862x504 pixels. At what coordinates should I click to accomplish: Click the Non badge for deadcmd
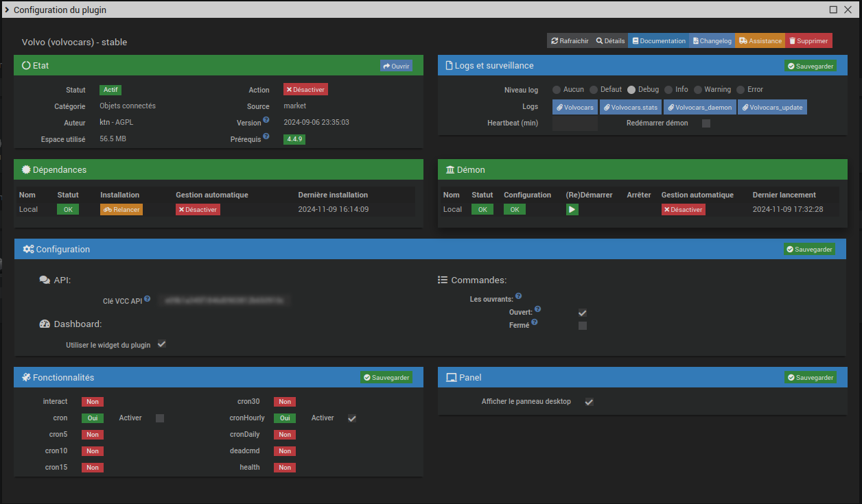coord(285,451)
